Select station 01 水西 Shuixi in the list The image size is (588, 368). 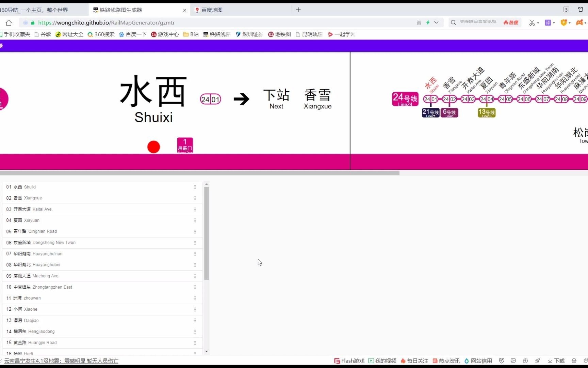click(x=102, y=187)
